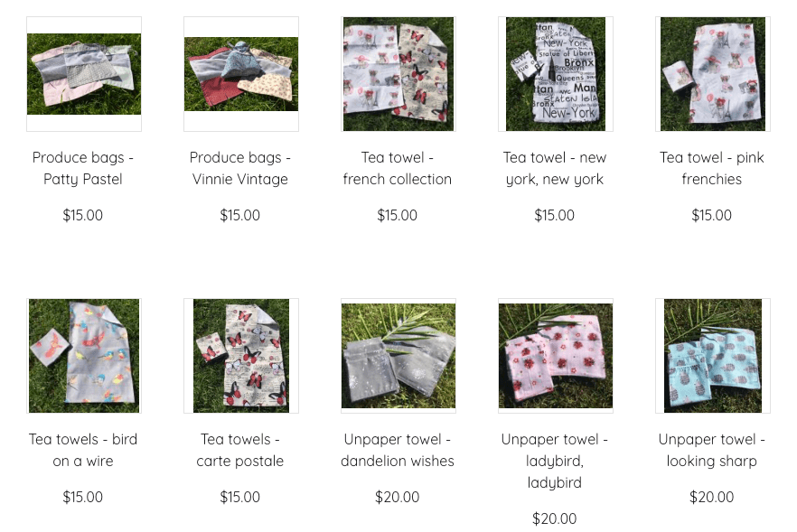View the New York tea towel image
797x532 pixels.
point(556,74)
